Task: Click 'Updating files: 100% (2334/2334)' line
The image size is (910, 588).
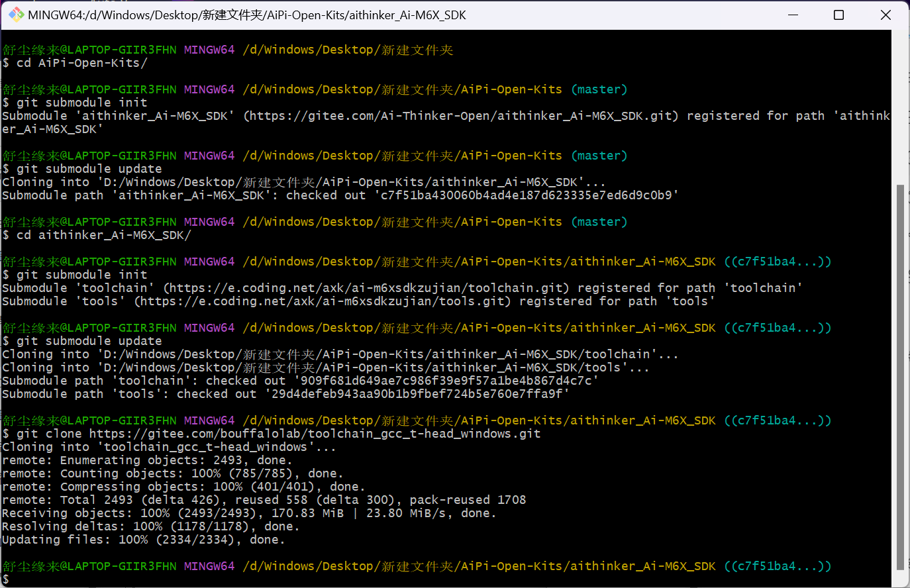Action: tap(144, 540)
